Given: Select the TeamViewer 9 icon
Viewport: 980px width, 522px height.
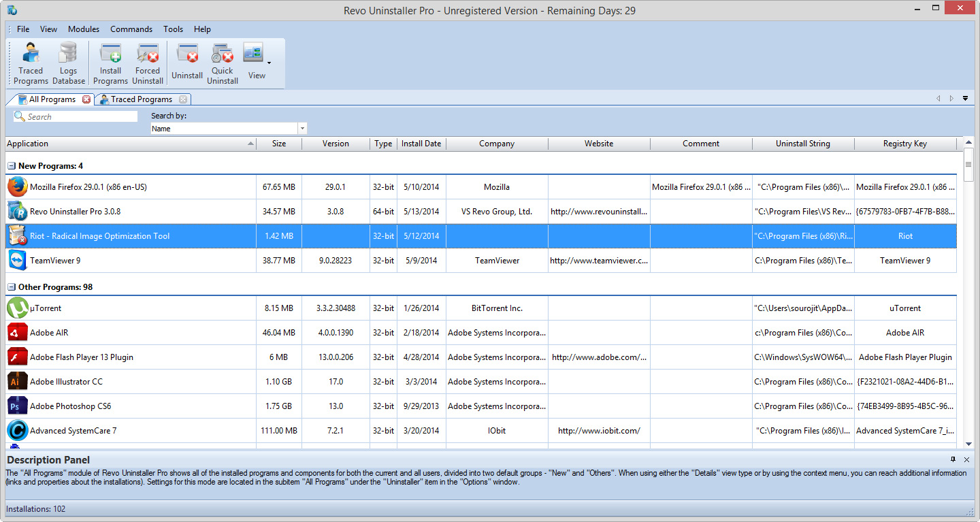Looking at the screenshot, I should pyautogui.click(x=18, y=260).
